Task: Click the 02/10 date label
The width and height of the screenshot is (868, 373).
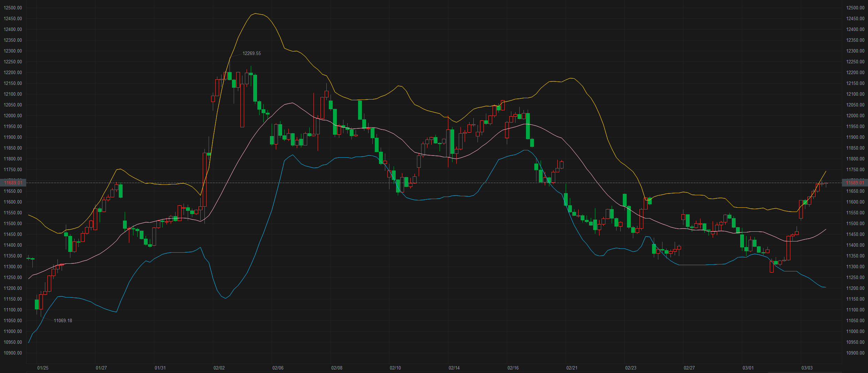Action: pyautogui.click(x=395, y=368)
